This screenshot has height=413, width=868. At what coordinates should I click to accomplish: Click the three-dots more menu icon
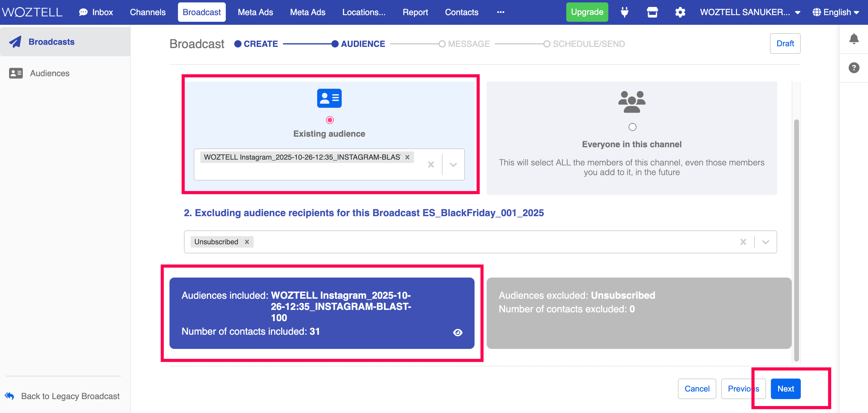[x=500, y=12]
